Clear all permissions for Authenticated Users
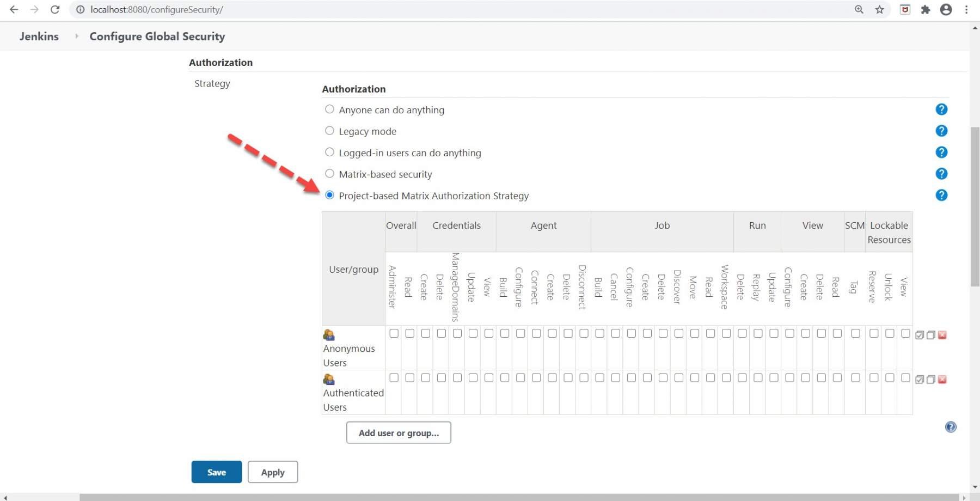This screenshot has height=501, width=980. pos(931,380)
